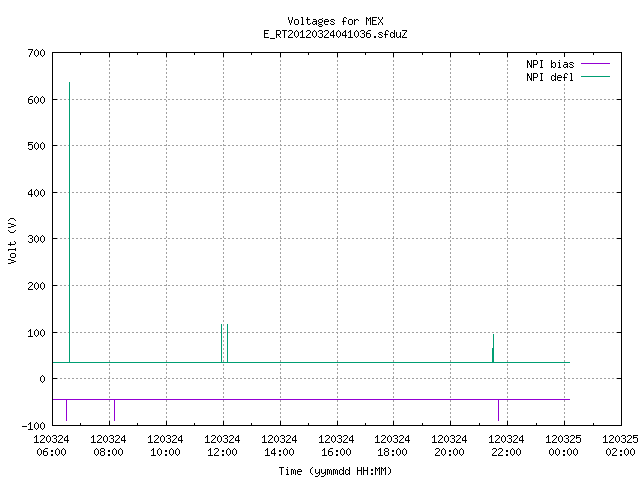Screen dimensions: 640x480
Task: Click the y-axis tick value 500
Action: [36, 146]
